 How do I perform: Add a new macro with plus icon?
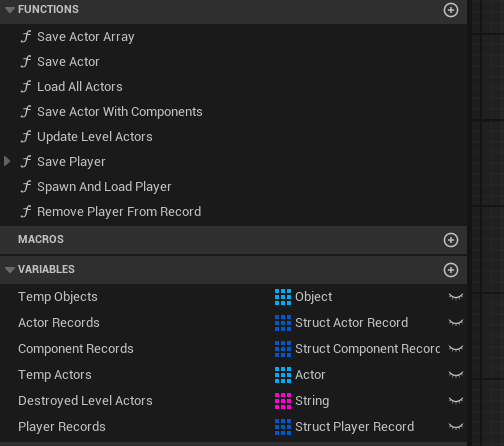(451, 240)
